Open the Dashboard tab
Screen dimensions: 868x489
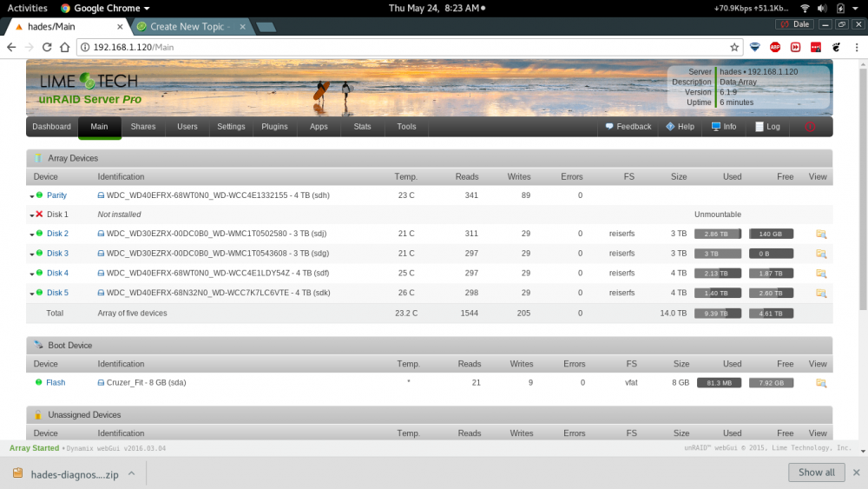tap(51, 127)
